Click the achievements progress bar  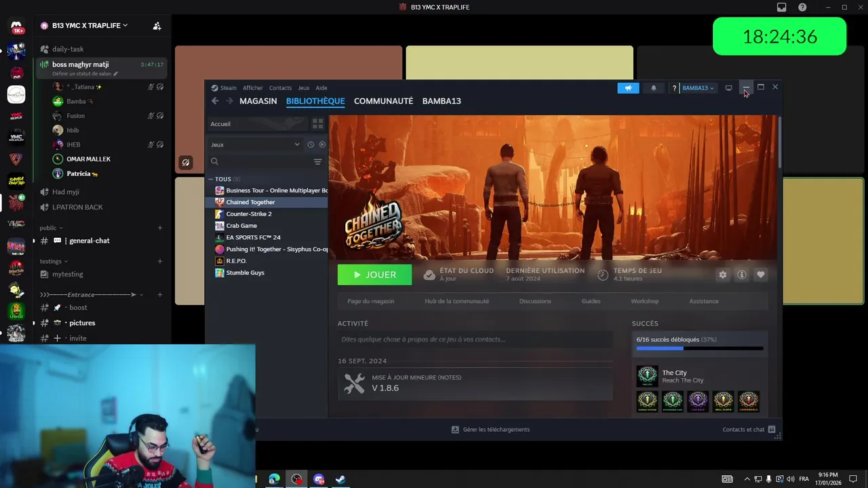[700, 348]
